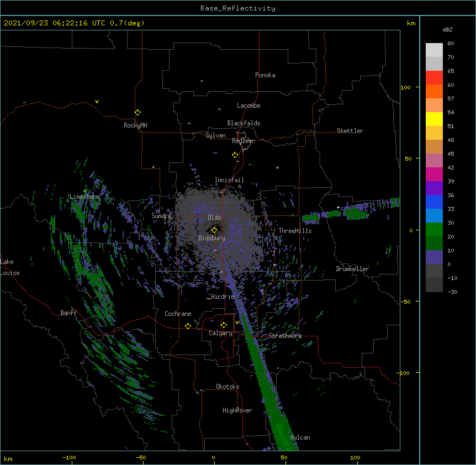Click the yellow diamond marker below Cochrane

[x=188, y=326]
